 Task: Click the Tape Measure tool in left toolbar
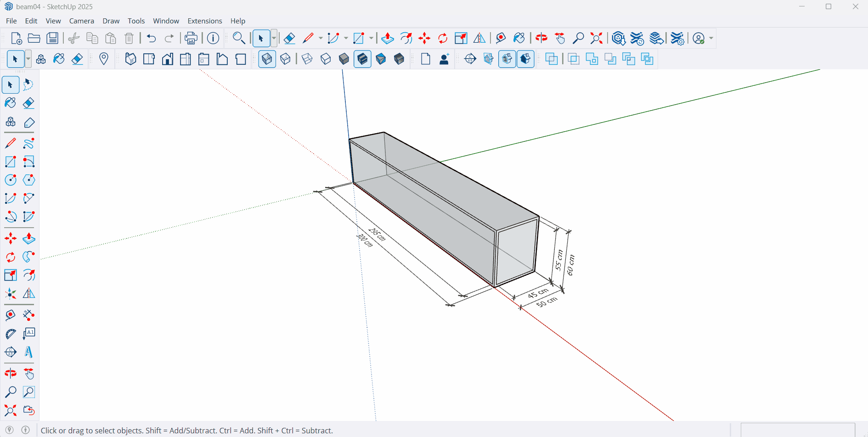click(x=10, y=315)
